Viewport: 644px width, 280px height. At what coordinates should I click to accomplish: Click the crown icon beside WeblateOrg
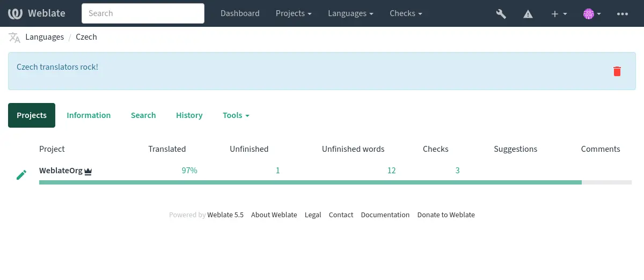tap(88, 172)
